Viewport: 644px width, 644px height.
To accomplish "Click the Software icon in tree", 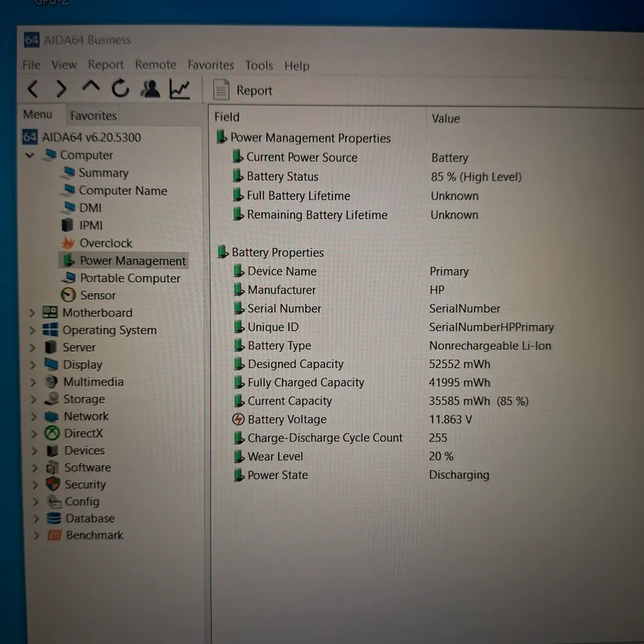I will coord(53,468).
